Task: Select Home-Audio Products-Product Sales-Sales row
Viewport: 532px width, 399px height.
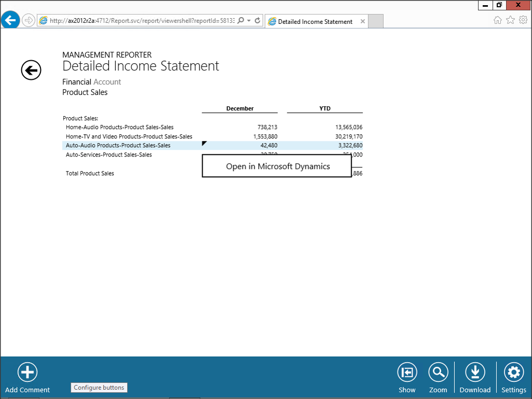Action: [x=120, y=127]
